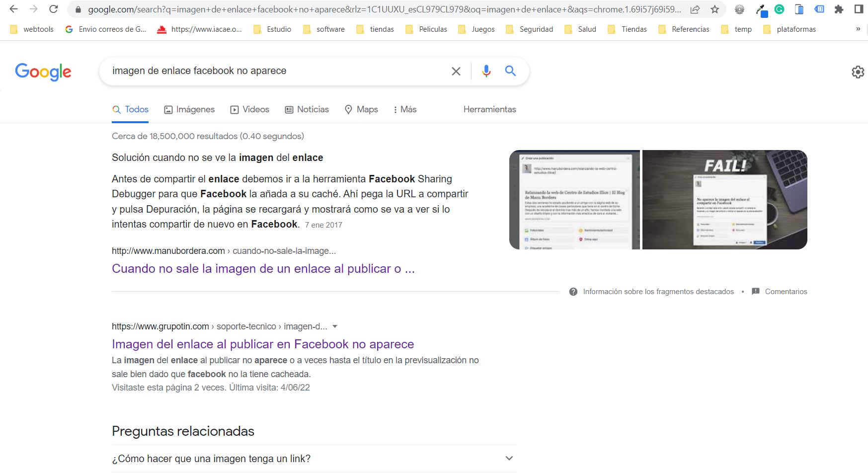Open the FAIL! thumbnail image
The width and height of the screenshot is (868, 474).
coord(725,200)
